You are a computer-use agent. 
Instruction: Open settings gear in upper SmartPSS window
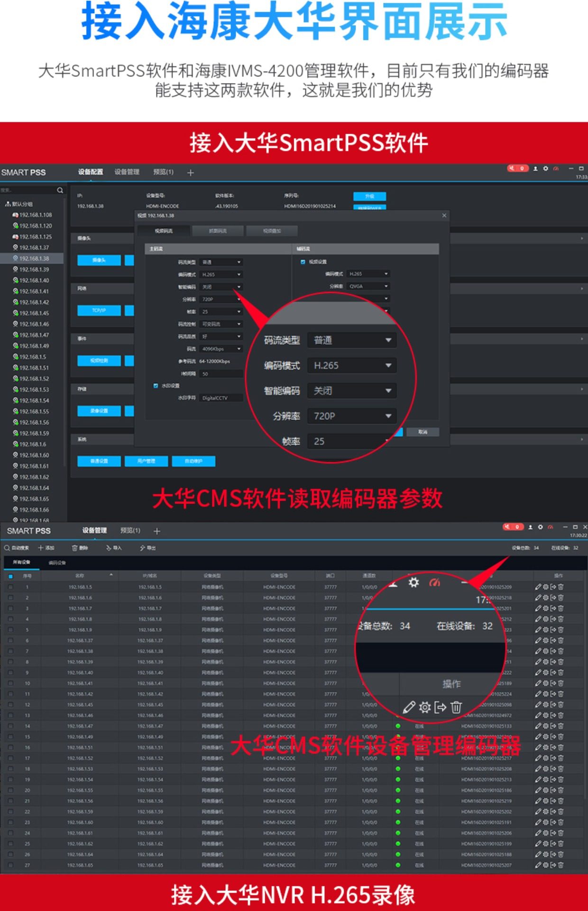(x=545, y=168)
